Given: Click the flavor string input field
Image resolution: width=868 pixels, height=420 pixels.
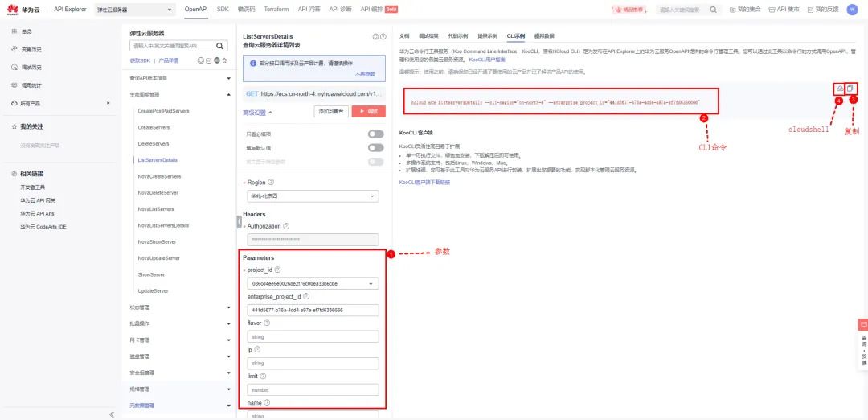Looking at the screenshot, I should pyautogui.click(x=313, y=337).
